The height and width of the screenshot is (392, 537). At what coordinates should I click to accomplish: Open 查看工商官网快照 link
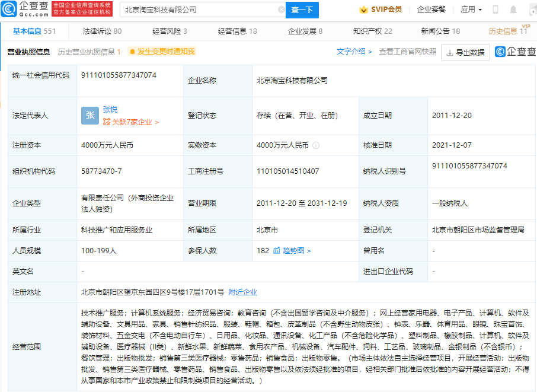point(408,52)
